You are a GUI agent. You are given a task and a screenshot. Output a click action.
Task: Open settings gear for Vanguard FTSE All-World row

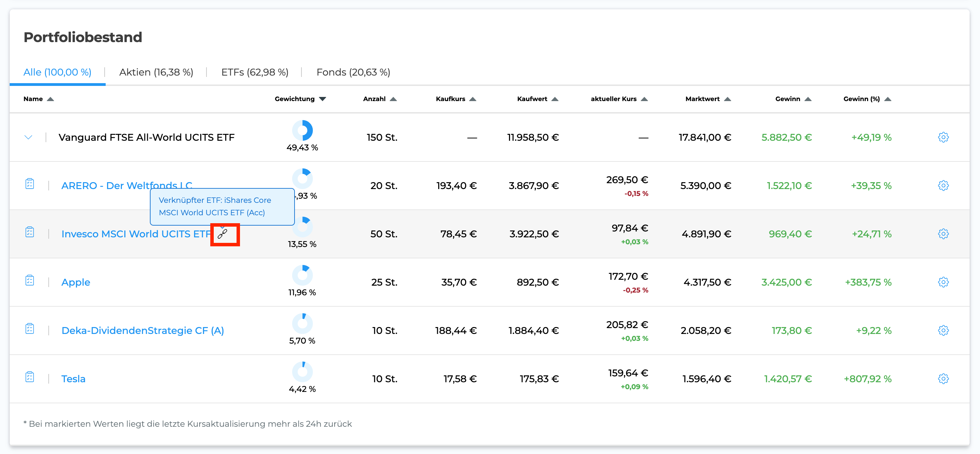943,137
